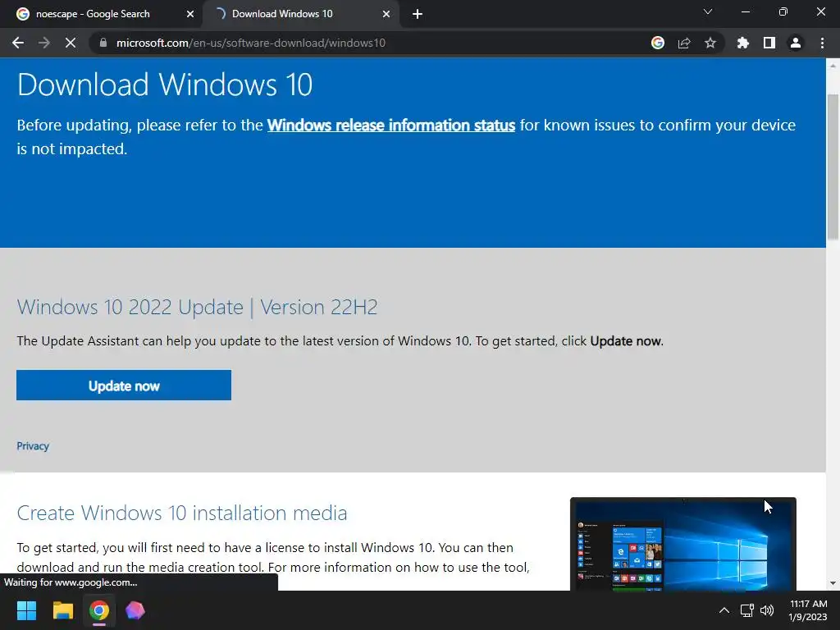The width and height of the screenshot is (840, 630).
Task: Open the Extensions puzzle icon
Action: coord(743,43)
